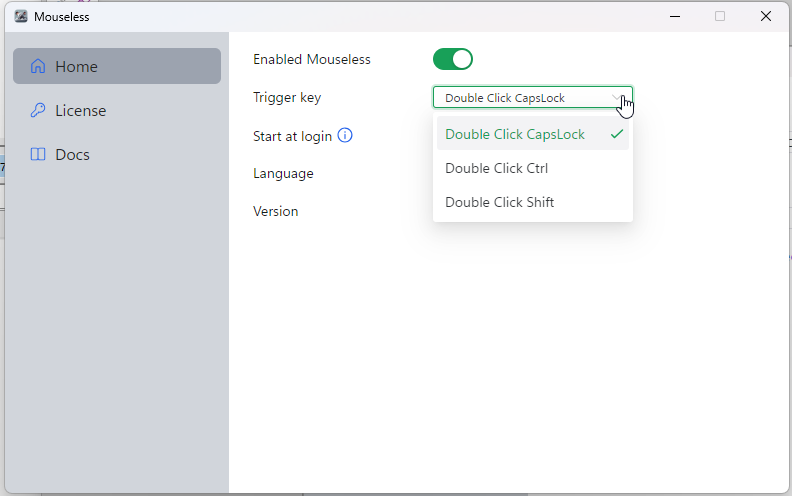Screen dimensions: 792x496
Task: Click the Language label
Action: tap(283, 174)
